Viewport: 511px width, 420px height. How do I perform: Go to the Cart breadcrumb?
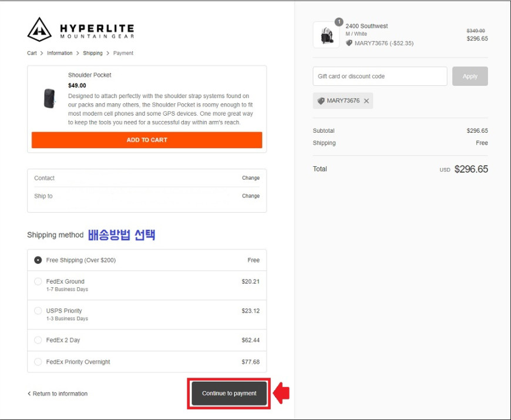point(32,53)
